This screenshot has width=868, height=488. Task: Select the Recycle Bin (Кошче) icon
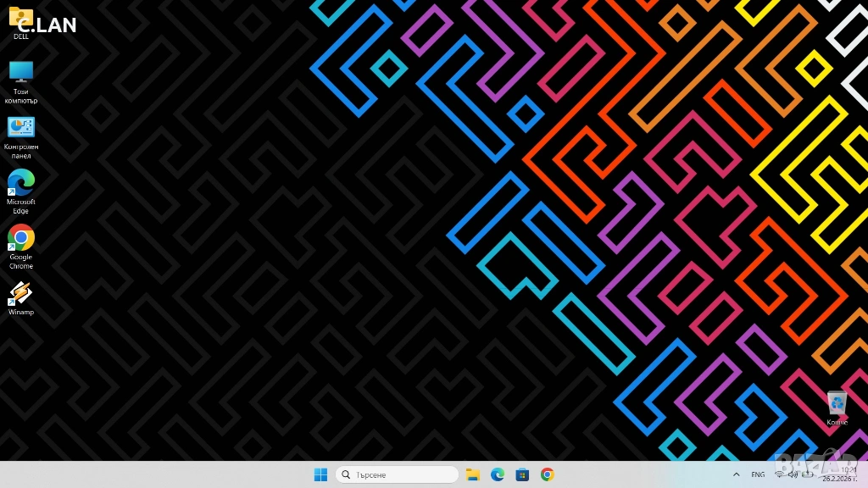coord(837,403)
